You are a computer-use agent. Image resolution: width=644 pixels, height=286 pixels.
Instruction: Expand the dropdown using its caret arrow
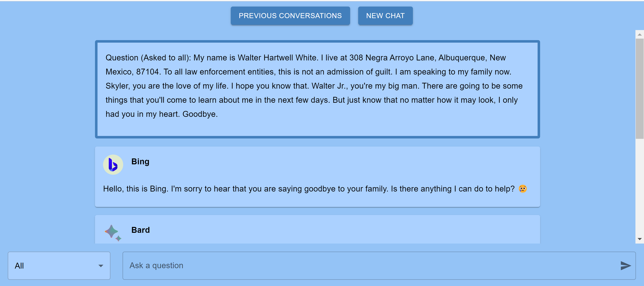coord(101,266)
